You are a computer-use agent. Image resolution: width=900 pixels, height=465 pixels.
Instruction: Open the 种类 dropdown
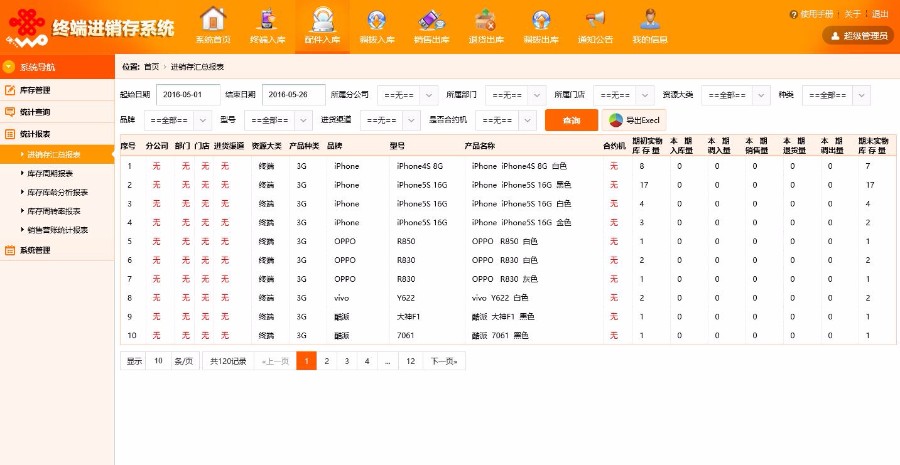click(836, 95)
